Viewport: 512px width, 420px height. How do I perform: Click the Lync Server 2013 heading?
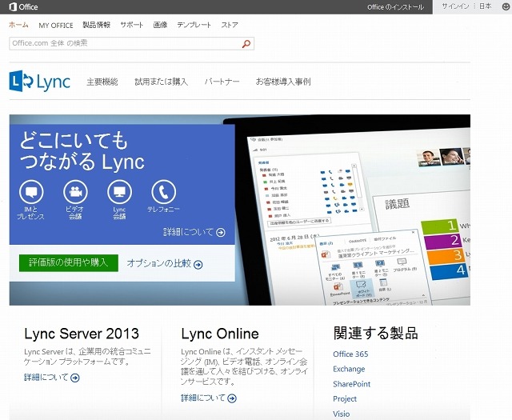coord(82,334)
